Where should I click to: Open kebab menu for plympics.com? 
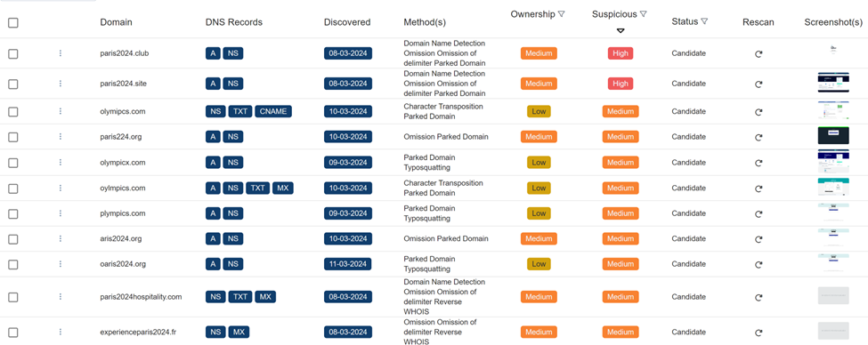(61, 213)
